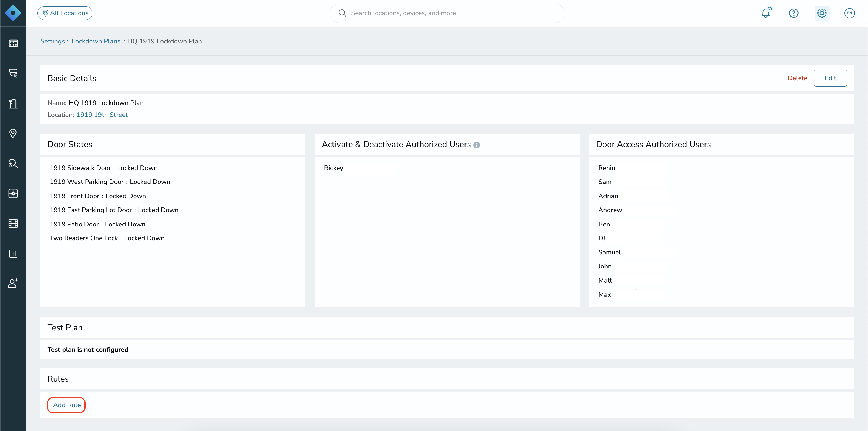The image size is (868, 431).
Task: Select '1919 West Parking Door : Locked Down'
Action: (110, 182)
